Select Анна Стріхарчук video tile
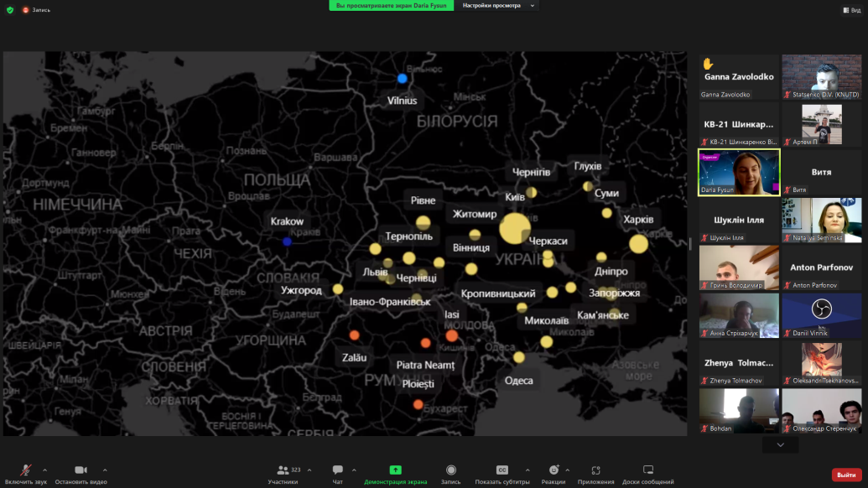Image resolution: width=868 pixels, height=488 pixels. point(739,315)
